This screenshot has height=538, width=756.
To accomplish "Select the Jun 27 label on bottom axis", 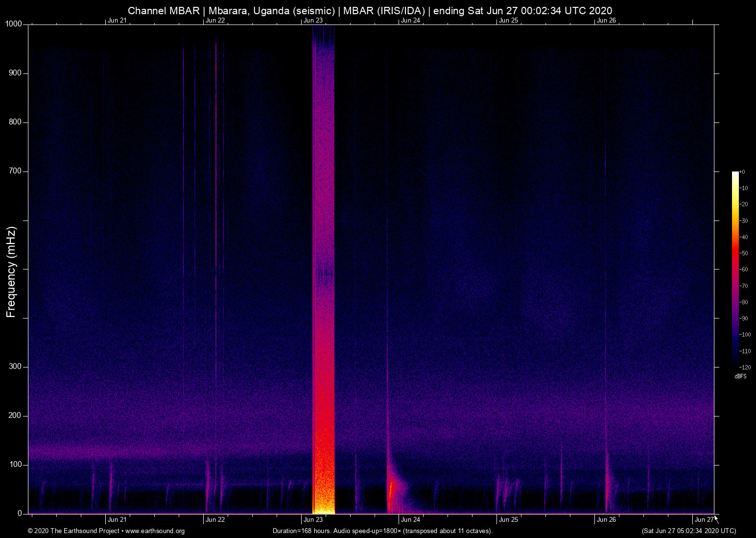I will coord(704,520).
